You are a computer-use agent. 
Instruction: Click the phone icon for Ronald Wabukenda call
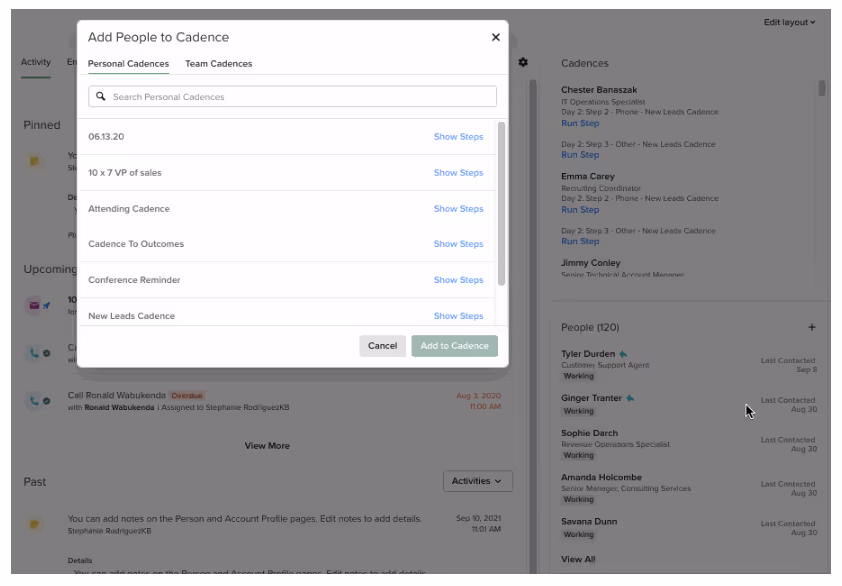34,401
